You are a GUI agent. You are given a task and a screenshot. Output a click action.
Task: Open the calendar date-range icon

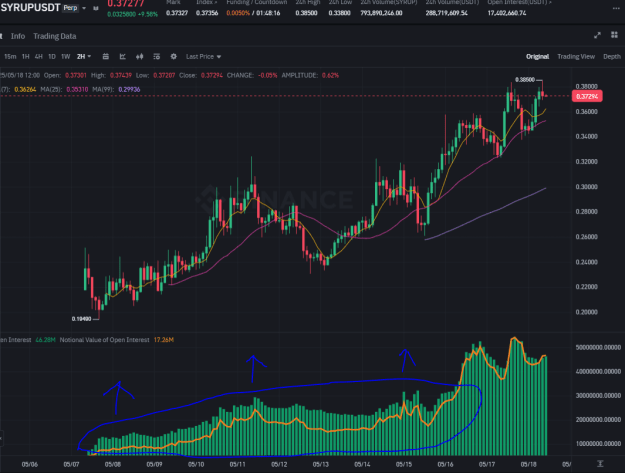click(106, 57)
